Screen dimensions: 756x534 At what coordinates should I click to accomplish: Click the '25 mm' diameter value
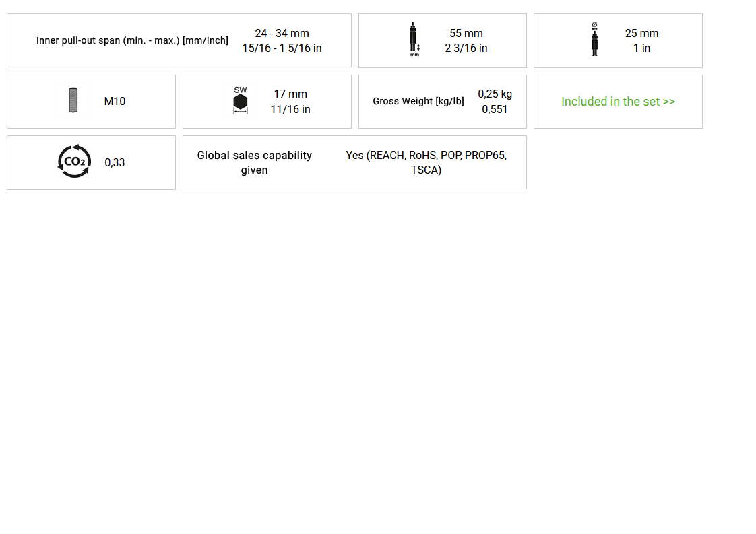click(x=641, y=33)
